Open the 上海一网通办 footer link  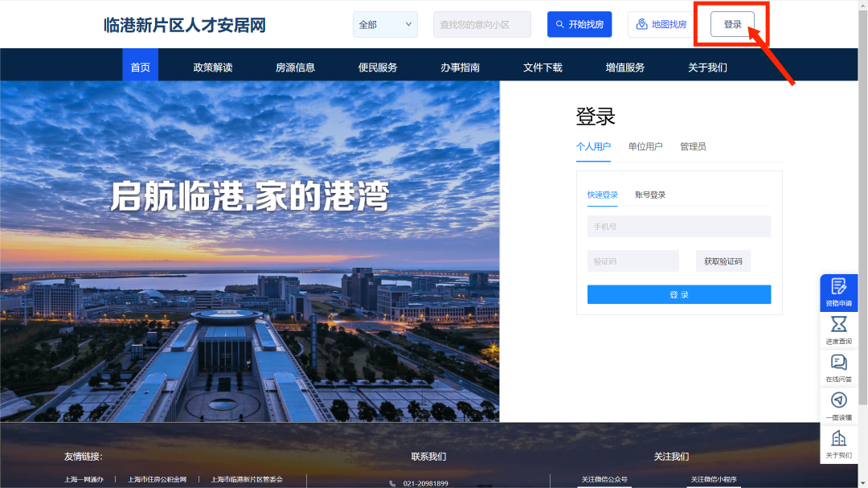84,480
